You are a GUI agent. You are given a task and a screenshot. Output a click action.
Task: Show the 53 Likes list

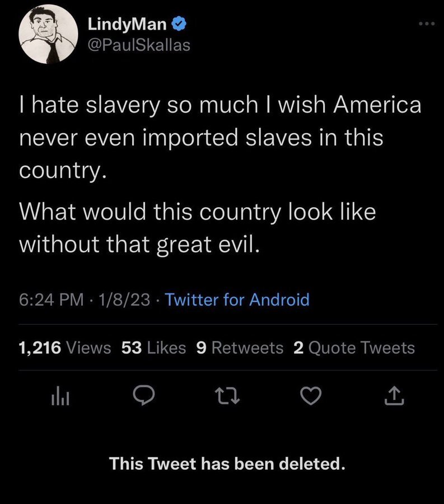[153, 348]
